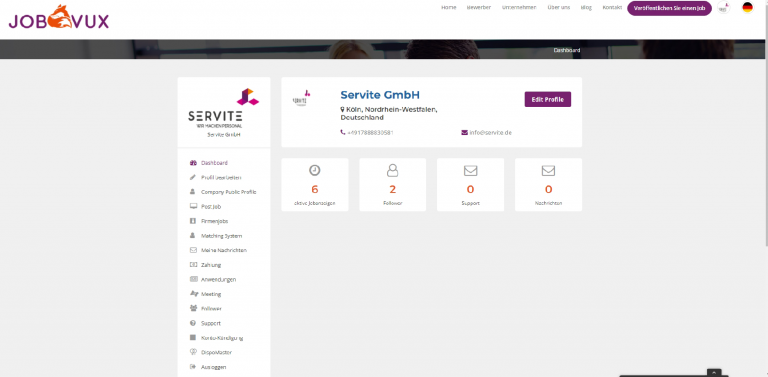
Task: Click the JobVux fox logo
Action: tap(59, 17)
